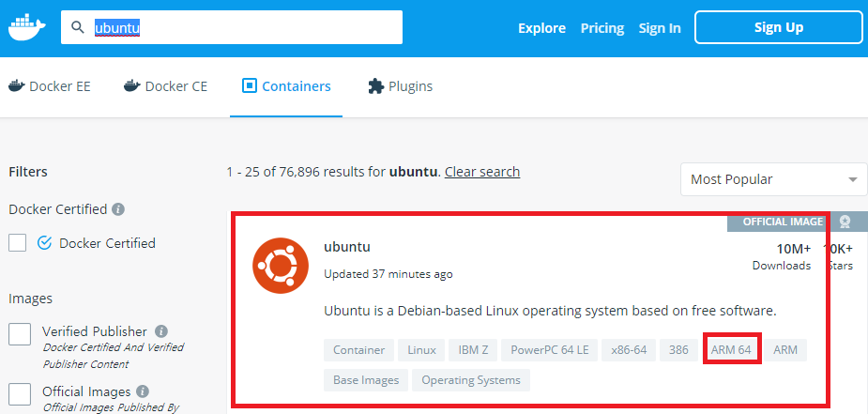
Task: Click the Sign In link
Action: (660, 27)
